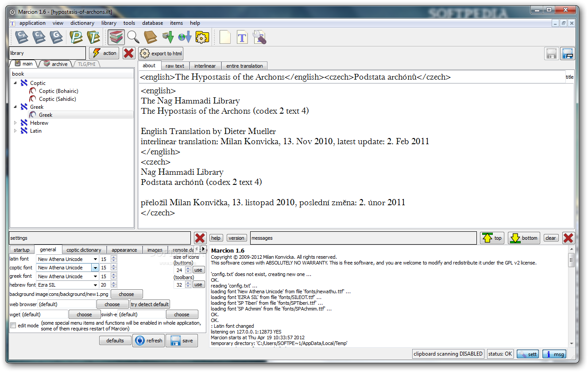Click the green P book toolbar icon

coord(76,37)
